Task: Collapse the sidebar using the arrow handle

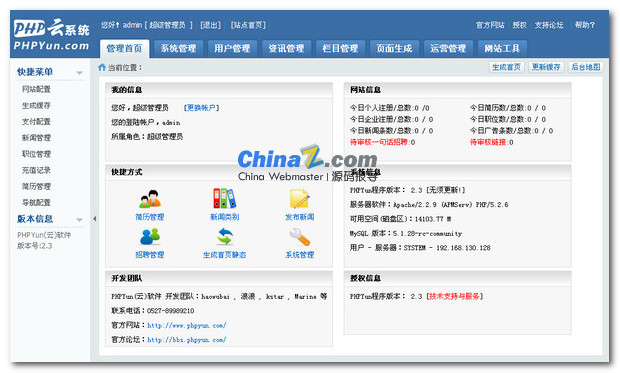Action: pos(94,218)
